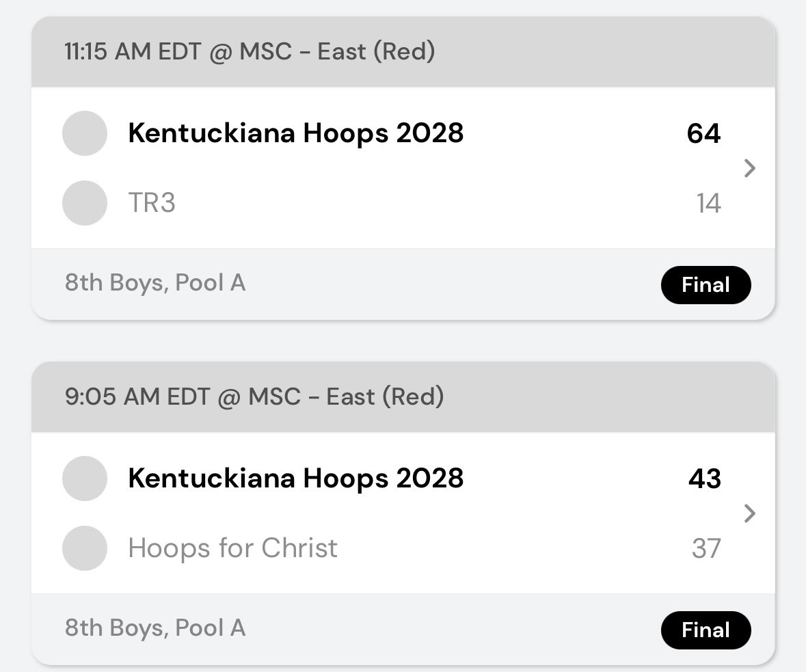The image size is (806, 672).
Task: Click 8th Boys, Pool A label in second card
Action: pyautogui.click(x=155, y=628)
